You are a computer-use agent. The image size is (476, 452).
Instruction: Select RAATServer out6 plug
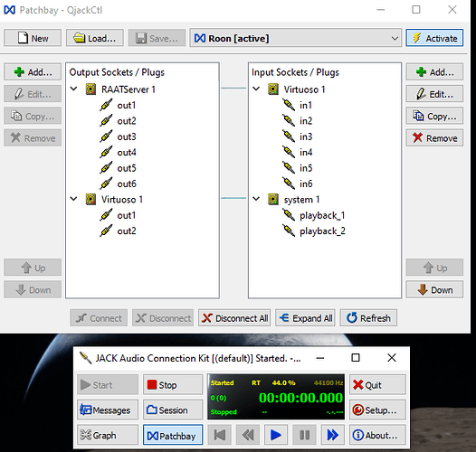tap(127, 184)
